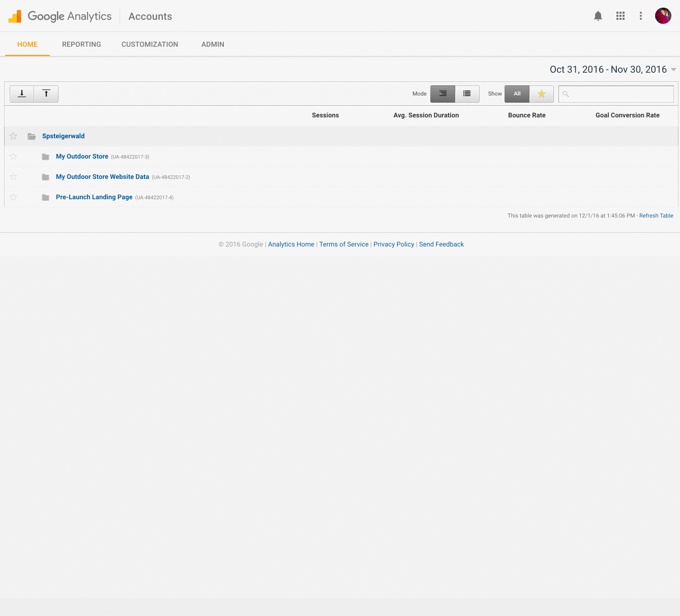Screen dimensions: 680x616
Task: Collapse the Spsteigerwald account folder
Action: click(x=32, y=136)
